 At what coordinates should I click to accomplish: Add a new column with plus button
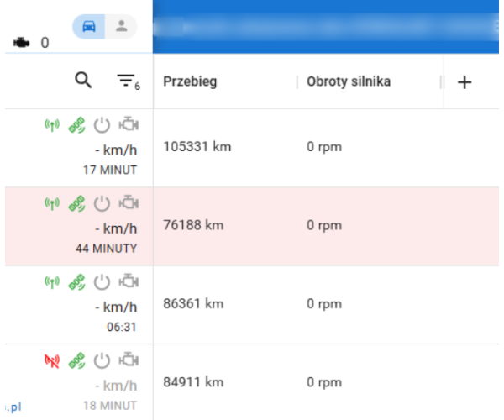[x=465, y=82]
